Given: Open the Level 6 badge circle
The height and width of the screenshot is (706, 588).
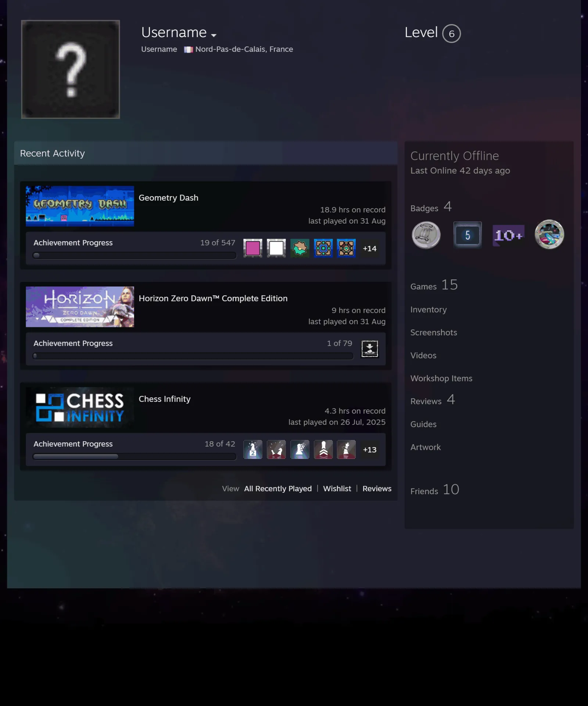Looking at the screenshot, I should click(x=451, y=33).
